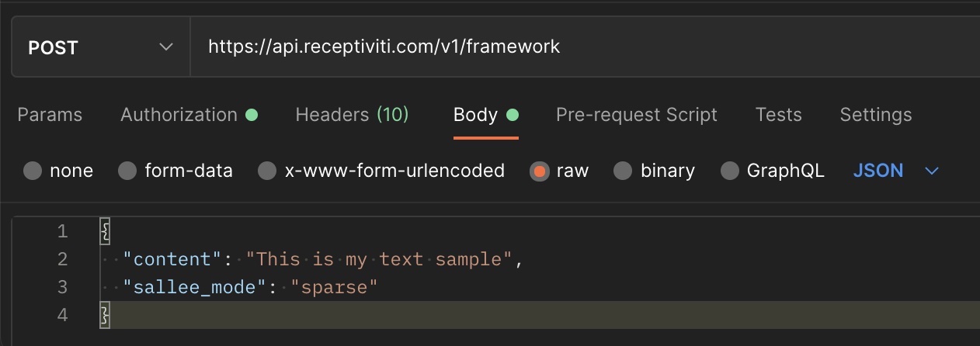Click line 2 with content key

click(x=540, y=259)
